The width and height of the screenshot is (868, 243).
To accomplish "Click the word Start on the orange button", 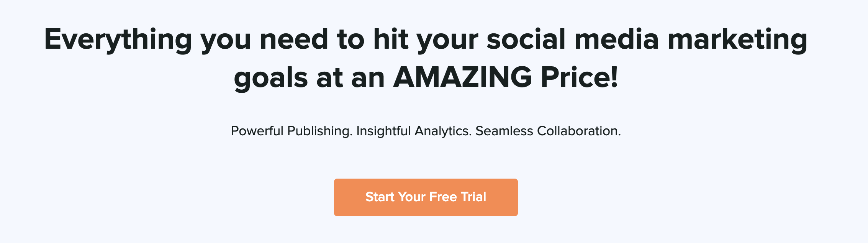I will pos(380,197).
